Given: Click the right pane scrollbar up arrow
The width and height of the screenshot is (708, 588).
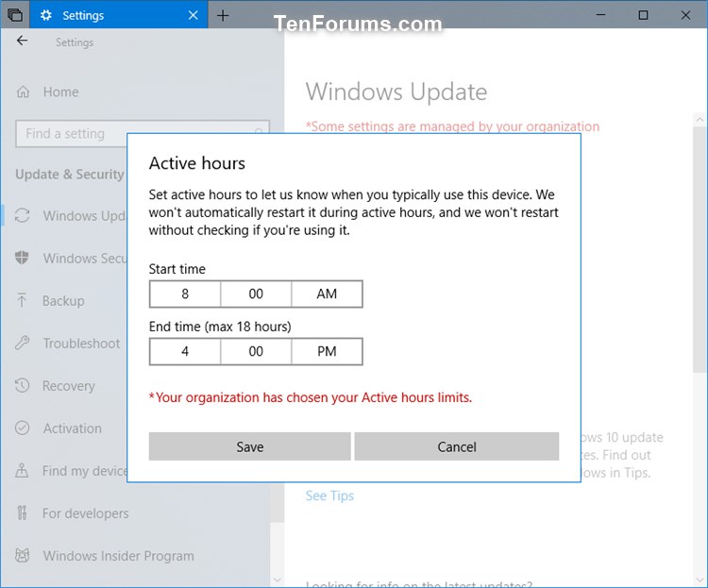Looking at the screenshot, I should 700,120.
